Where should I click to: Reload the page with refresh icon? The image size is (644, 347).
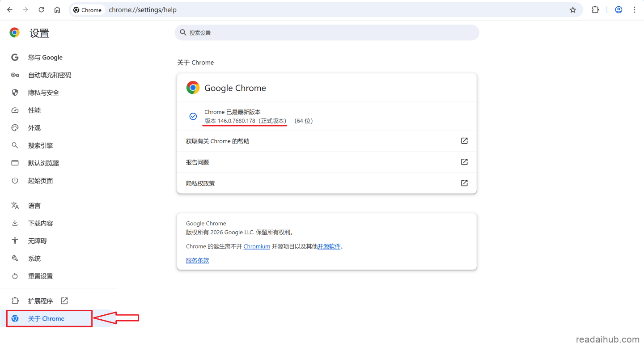click(x=41, y=10)
